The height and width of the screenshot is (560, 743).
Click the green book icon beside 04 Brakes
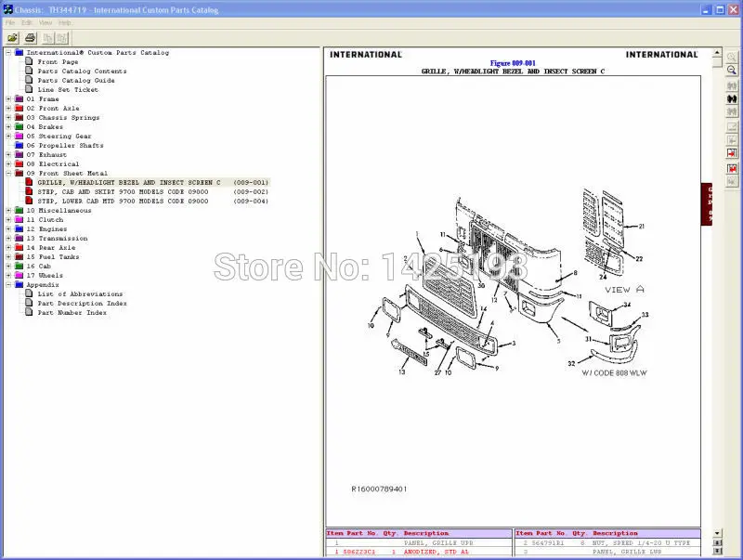coord(18,126)
